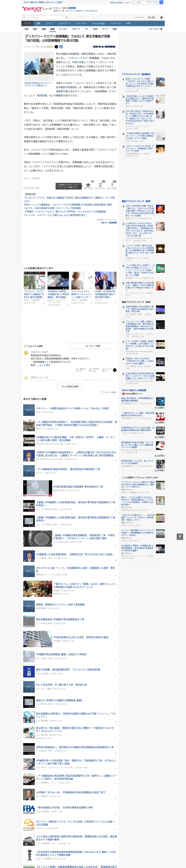
Task: Click the scroll-to-top arrow button
Action: pos(180,536)
